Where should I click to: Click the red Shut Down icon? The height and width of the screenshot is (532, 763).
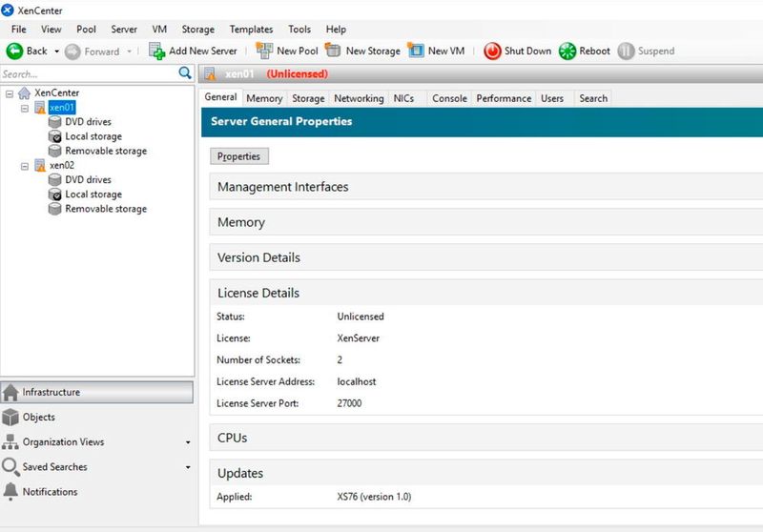[492, 51]
